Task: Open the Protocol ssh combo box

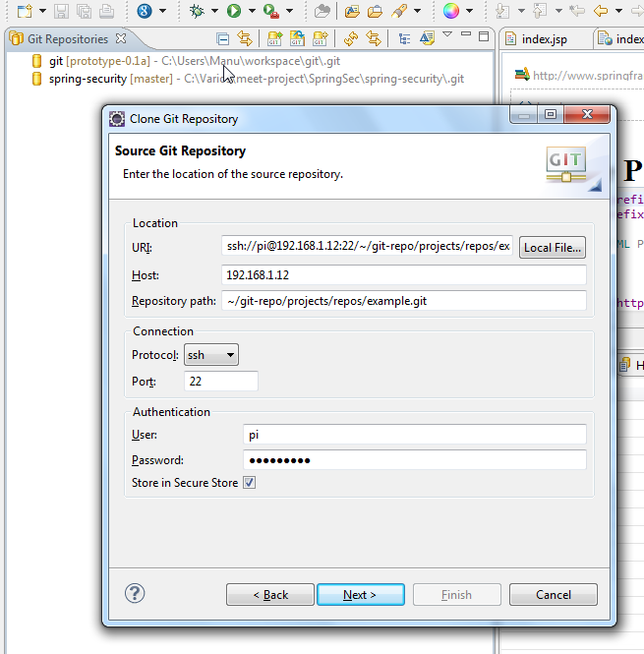Action: [211, 355]
